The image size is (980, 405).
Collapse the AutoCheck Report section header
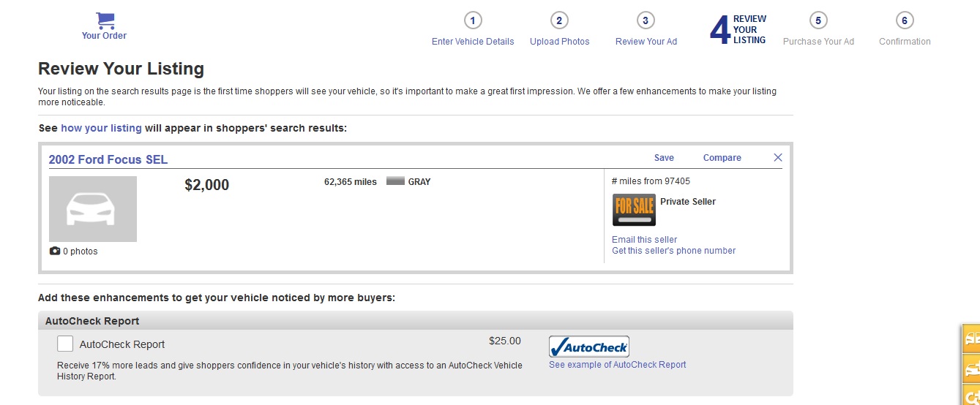tap(415, 320)
